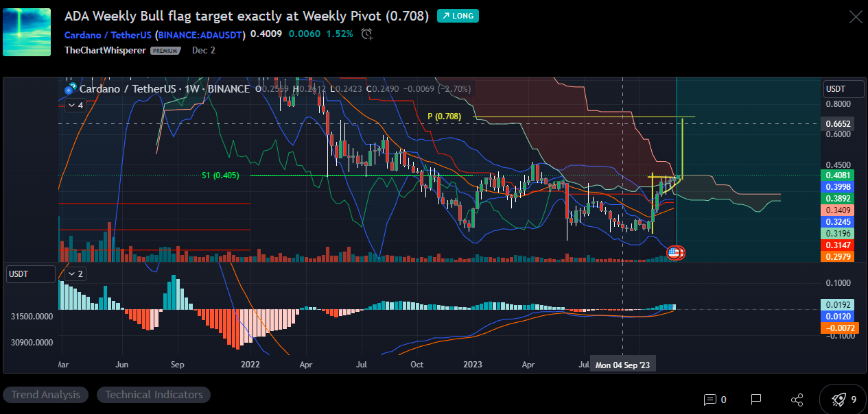The width and height of the screenshot is (868, 414).
Task: Click the LONG direction badge
Action: pyautogui.click(x=458, y=15)
